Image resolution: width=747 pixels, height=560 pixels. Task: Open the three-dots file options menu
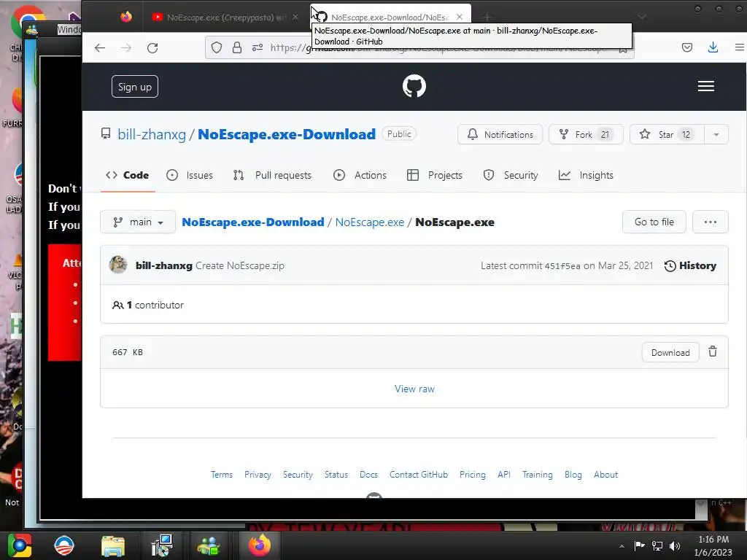click(711, 222)
